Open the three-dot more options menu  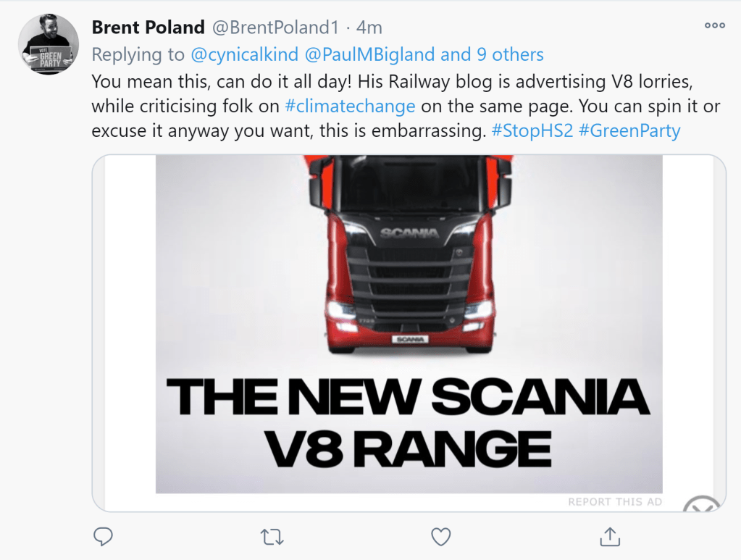[714, 25]
